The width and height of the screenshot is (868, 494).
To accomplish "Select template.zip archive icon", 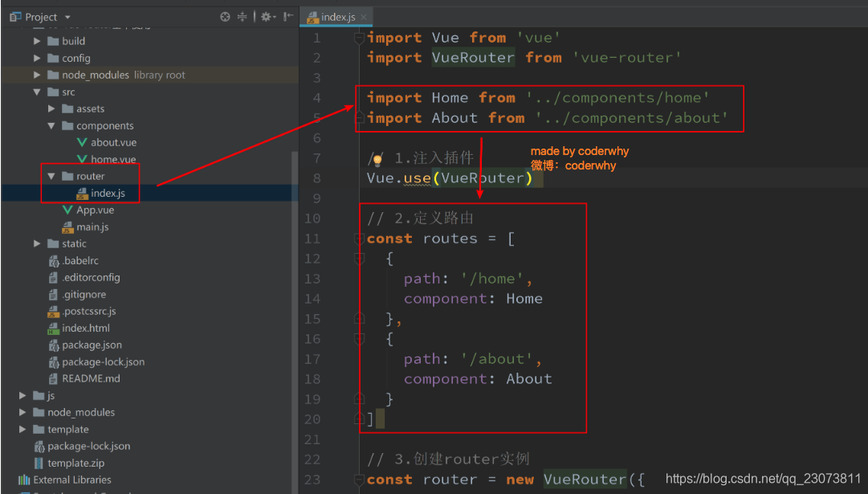I will (x=39, y=463).
